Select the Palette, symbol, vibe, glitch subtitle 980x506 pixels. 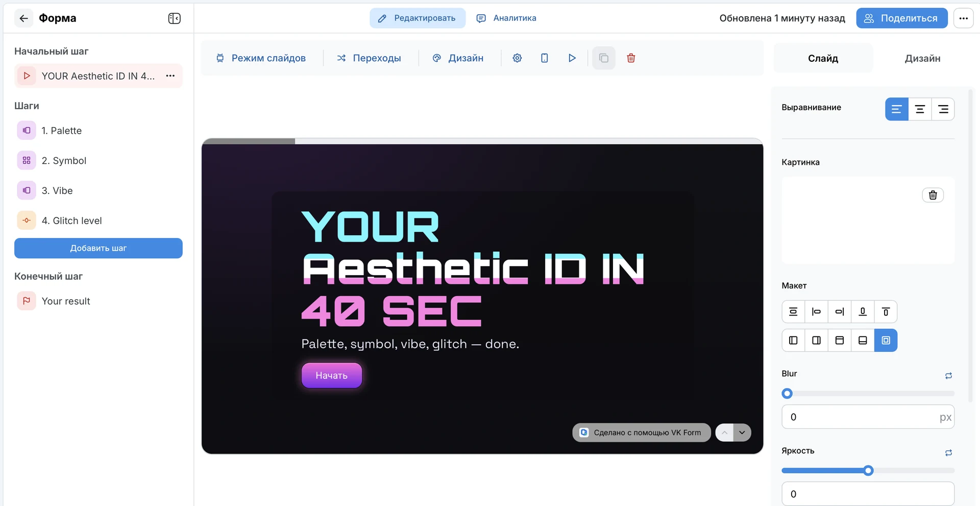coord(410,344)
